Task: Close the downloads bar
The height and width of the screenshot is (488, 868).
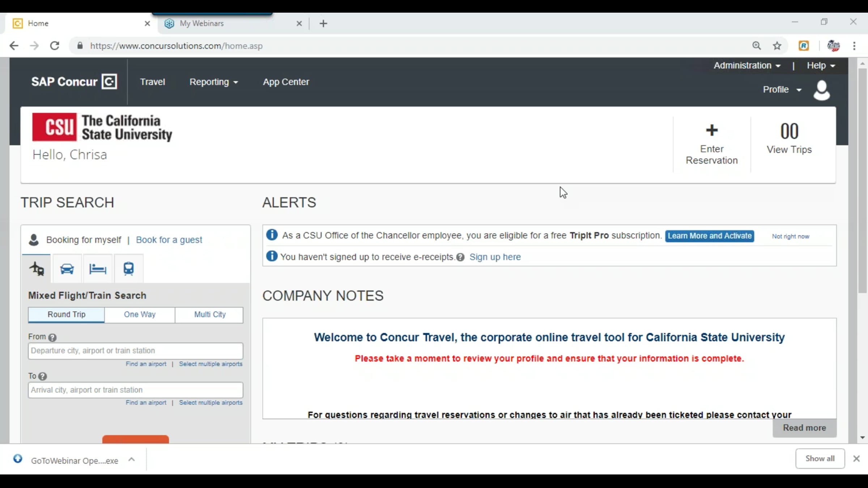Action: [x=856, y=459]
